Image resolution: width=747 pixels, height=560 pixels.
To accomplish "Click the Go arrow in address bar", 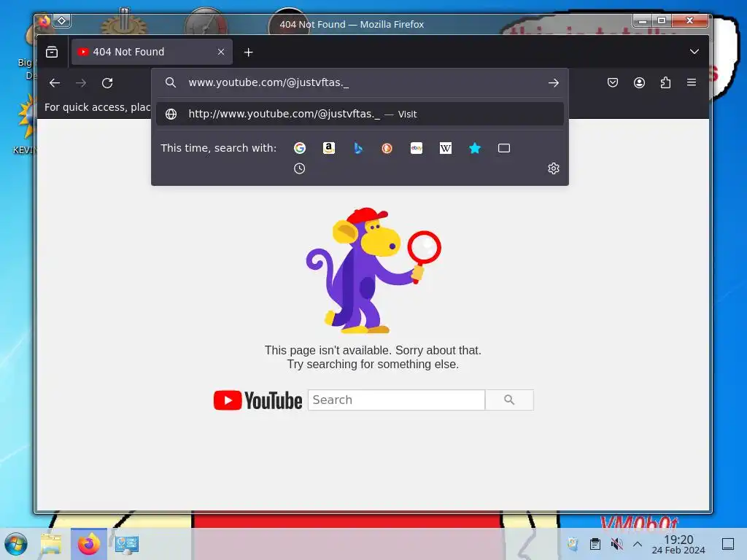I will (x=553, y=83).
